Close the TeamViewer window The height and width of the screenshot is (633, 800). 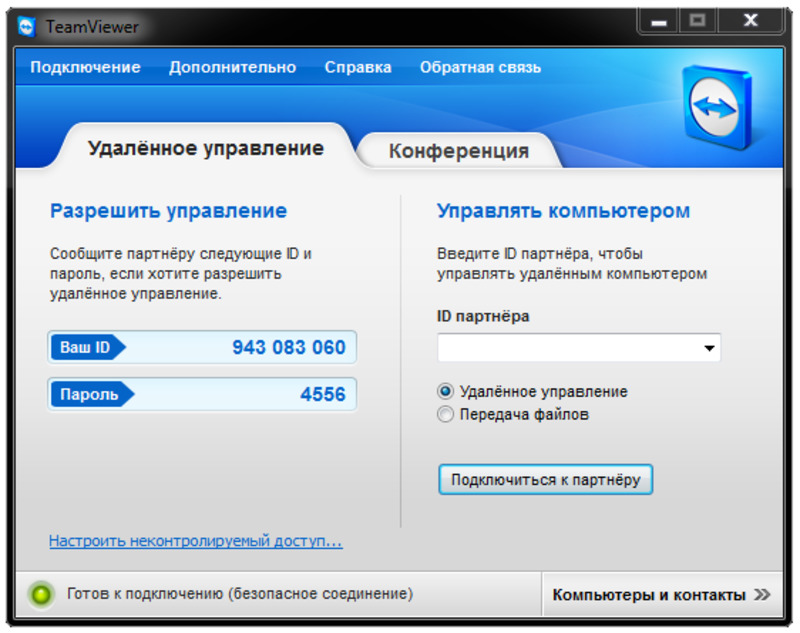(750, 21)
